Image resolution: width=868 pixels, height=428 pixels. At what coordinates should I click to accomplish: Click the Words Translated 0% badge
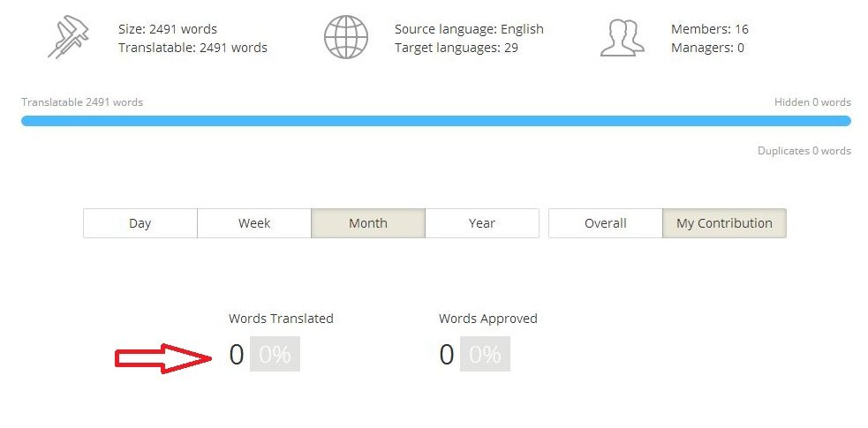pyautogui.click(x=275, y=354)
